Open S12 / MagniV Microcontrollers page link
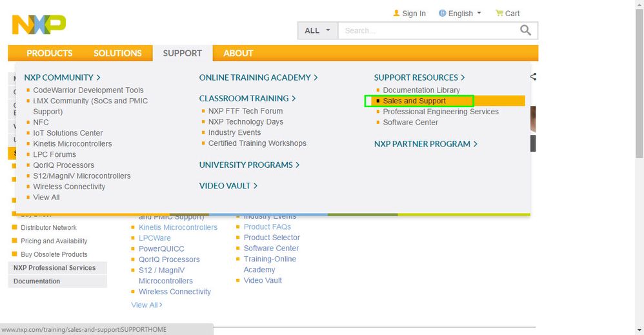This screenshot has height=335, width=644. click(x=166, y=276)
